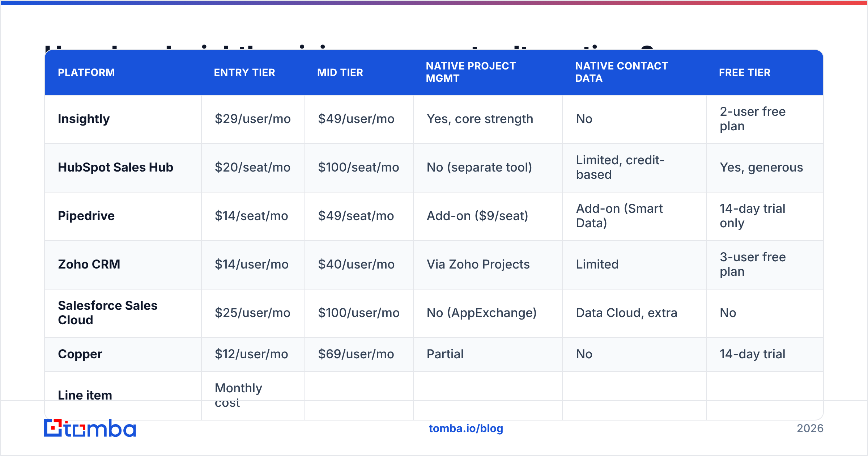This screenshot has width=868, height=456.
Task: Select Insightly's $49/user/mo mid price
Action: (x=356, y=119)
